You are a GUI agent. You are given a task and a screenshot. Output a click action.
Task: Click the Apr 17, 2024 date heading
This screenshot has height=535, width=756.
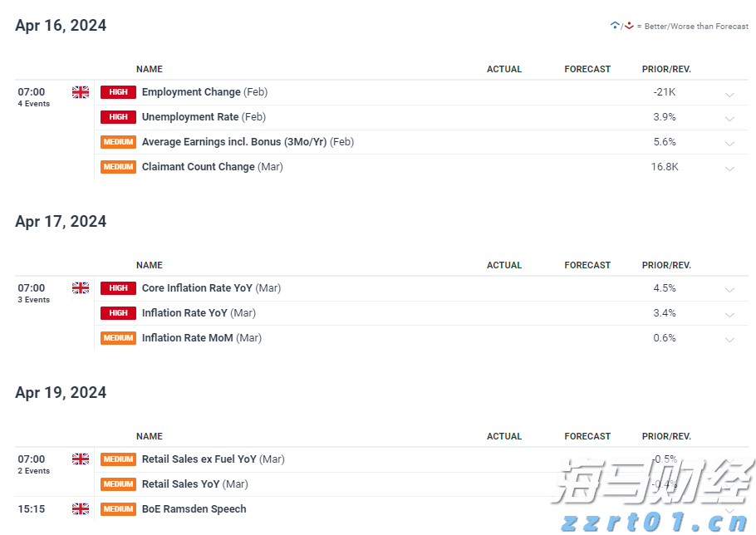pos(61,221)
